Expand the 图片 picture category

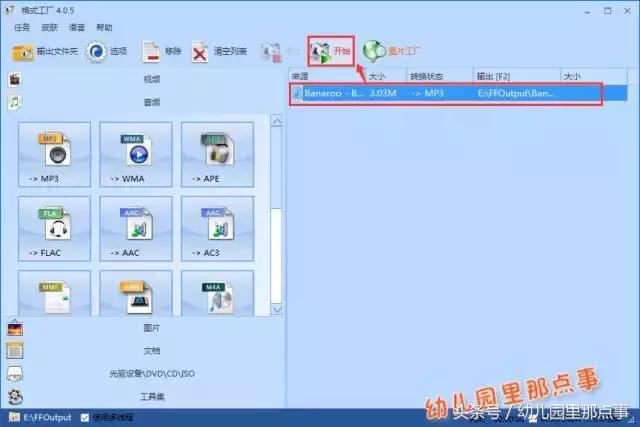(x=152, y=328)
